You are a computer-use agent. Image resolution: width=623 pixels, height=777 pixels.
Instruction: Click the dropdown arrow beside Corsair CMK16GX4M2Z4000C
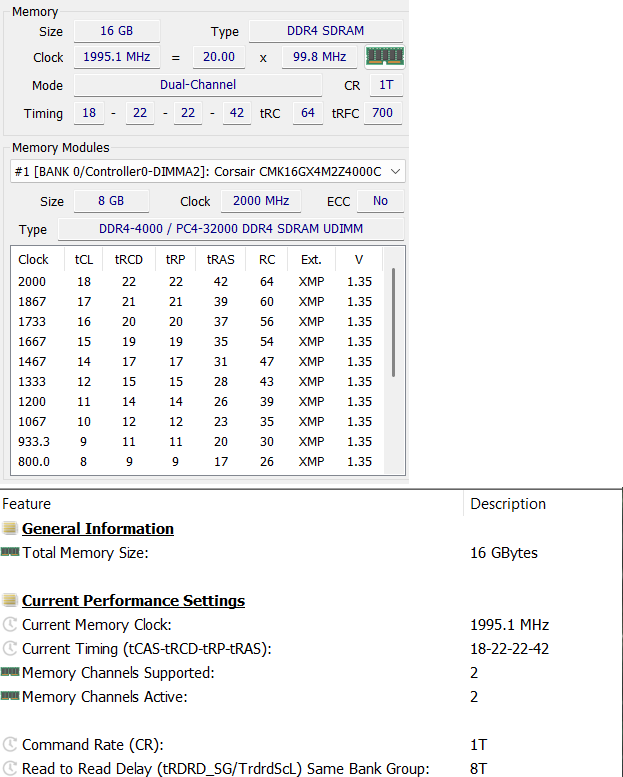click(395, 171)
